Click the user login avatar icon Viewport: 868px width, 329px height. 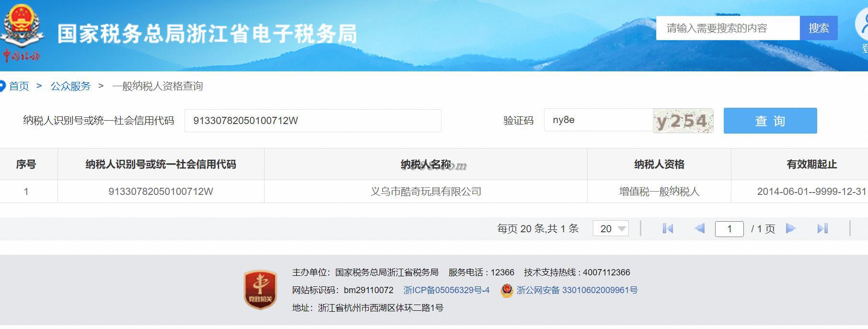[x=862, y=24]
